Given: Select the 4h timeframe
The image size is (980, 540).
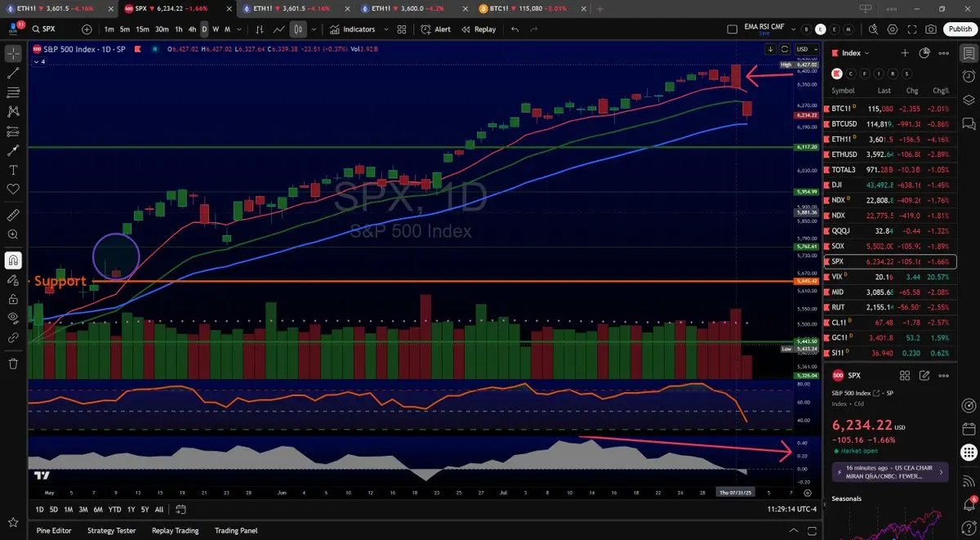Looking at the screenshot, I should coord(191,29).
